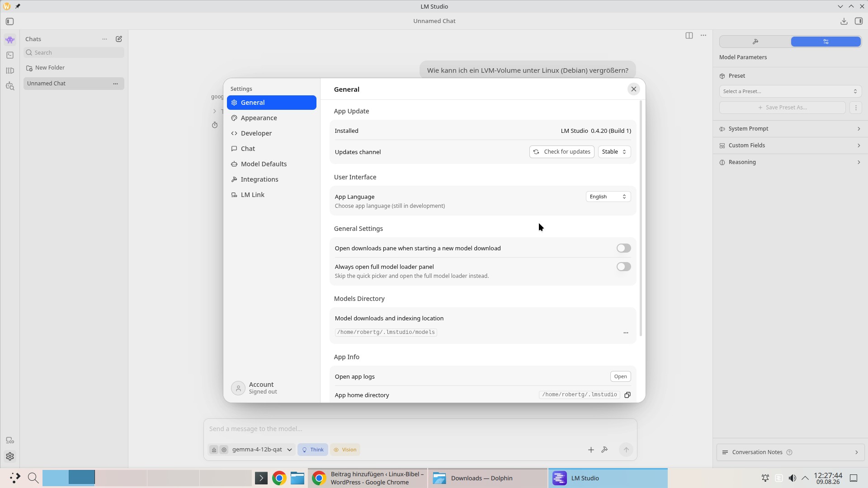Image resolution: width=868 pixels, height=488 pixels.
Task: Click the split view icon in chat header
Action: click(x=689, y=35)
